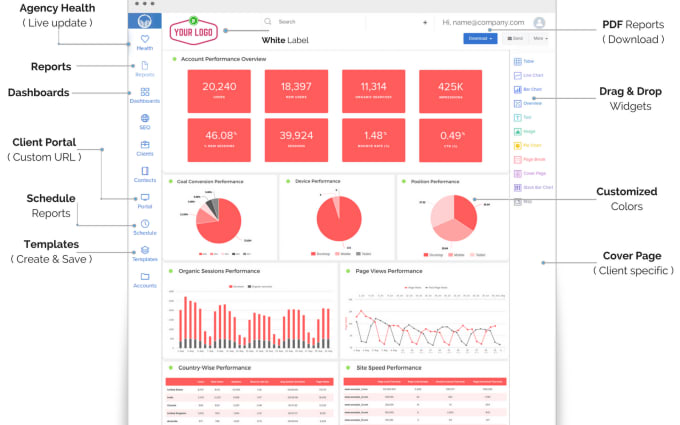Click the Page Views Performance title
This screenshot has width=680, height=425.
[389, 271]
